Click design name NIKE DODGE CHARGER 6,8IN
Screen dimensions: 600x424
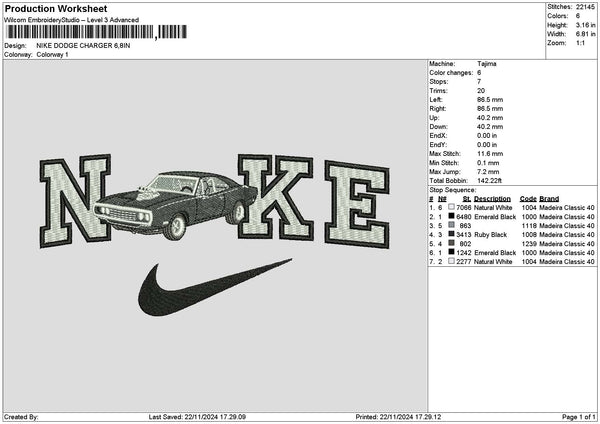tap(83, 46)
